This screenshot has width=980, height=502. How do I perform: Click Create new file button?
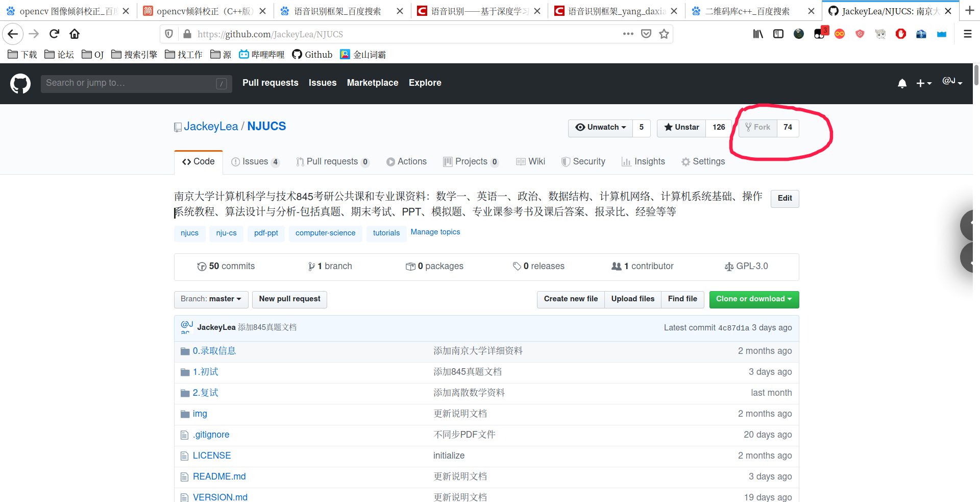tap(571, 299)
